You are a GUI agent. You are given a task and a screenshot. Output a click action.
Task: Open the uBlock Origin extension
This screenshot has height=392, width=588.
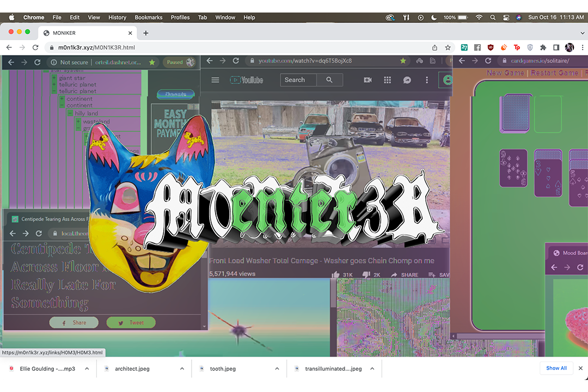[491, 47]
